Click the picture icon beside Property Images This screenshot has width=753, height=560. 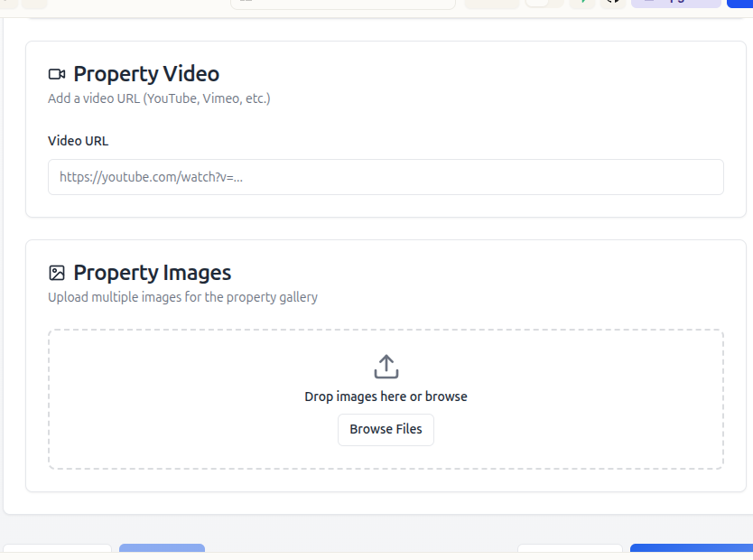[57, 273]
